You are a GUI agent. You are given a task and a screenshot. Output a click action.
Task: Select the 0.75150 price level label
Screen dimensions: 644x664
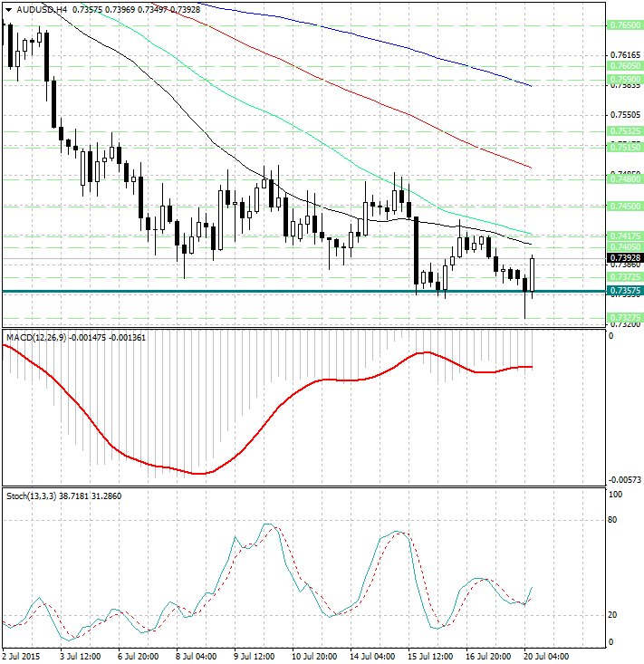(625, 148)
